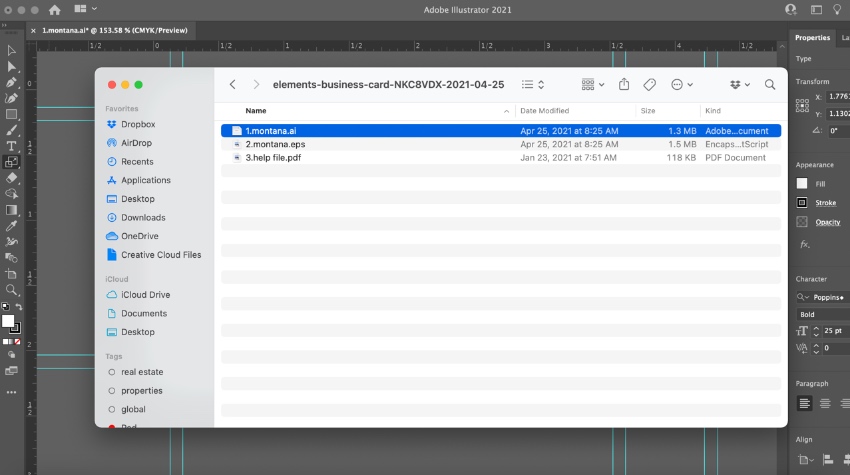Click font size stepper arrows
The width and height of the screenshot is (850, 475).
[x=816, y=331]
